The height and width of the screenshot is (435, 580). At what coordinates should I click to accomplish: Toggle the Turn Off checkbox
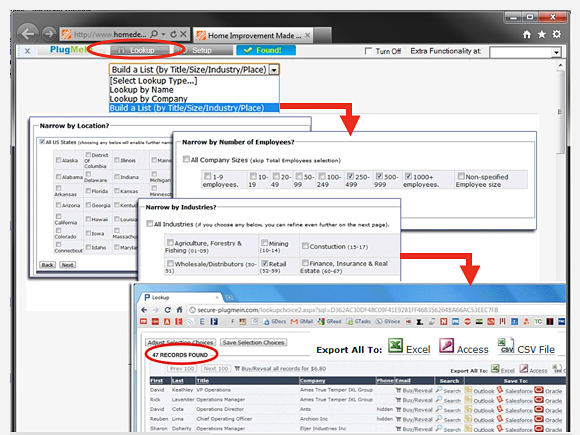368,51
